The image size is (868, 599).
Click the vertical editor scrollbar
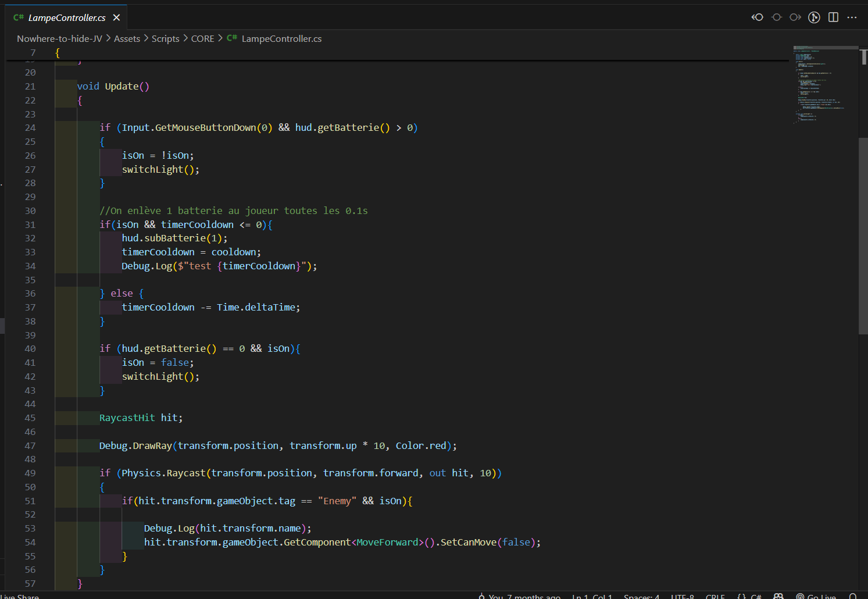(x=863, y=236)
